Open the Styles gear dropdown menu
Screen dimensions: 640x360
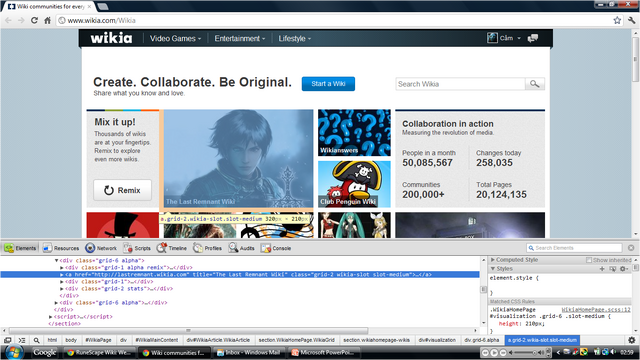point(623,269)
